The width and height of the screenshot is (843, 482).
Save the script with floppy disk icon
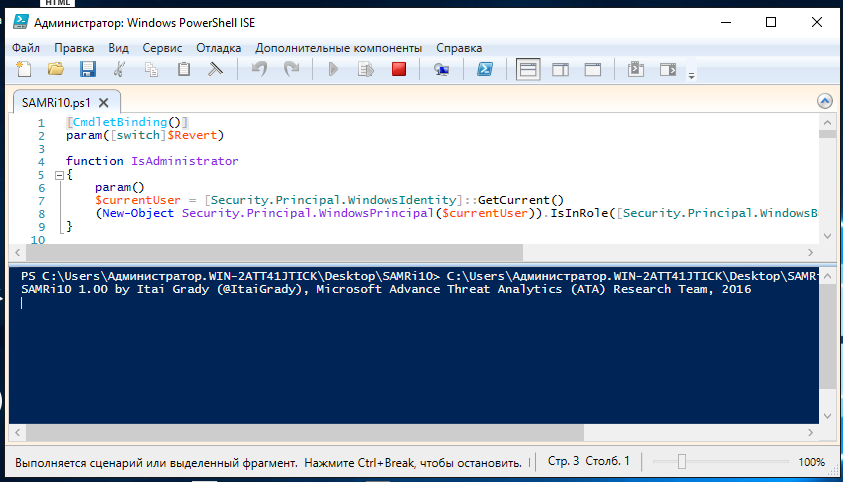pos(88,69)
